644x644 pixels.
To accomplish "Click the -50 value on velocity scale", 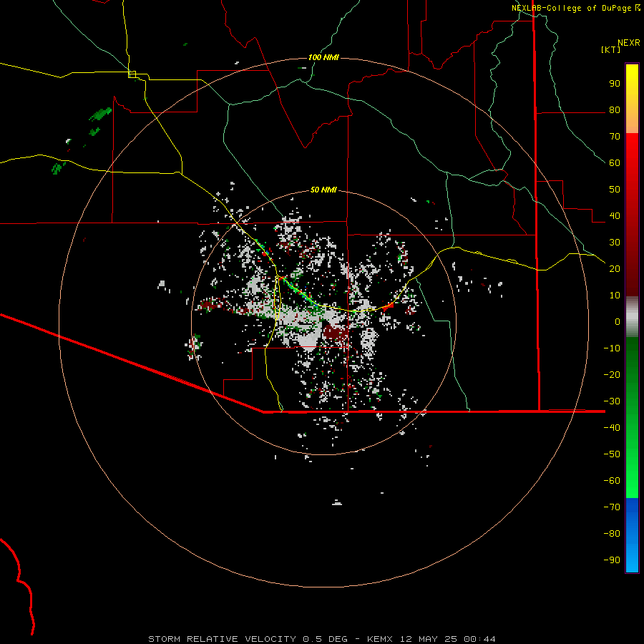I will click(x=612, y=454).
